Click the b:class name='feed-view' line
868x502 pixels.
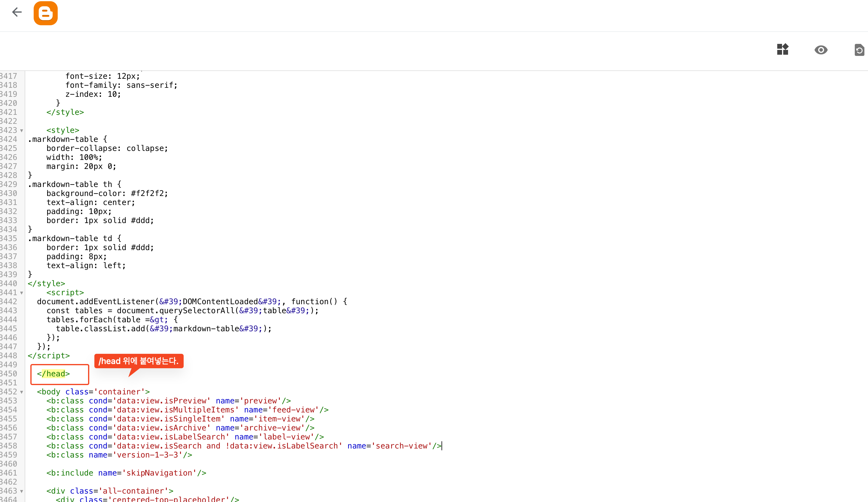pos(187,410)
